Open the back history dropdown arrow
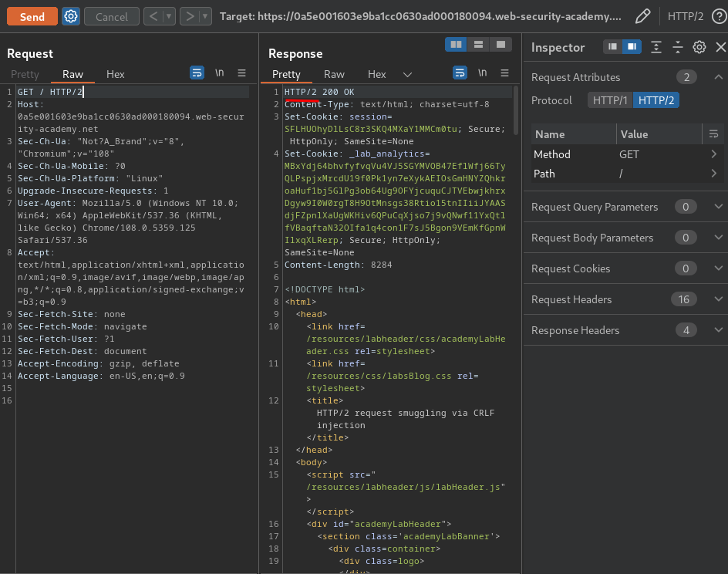Viewport: 728px width, 574px height. click(x=169, y=17)
